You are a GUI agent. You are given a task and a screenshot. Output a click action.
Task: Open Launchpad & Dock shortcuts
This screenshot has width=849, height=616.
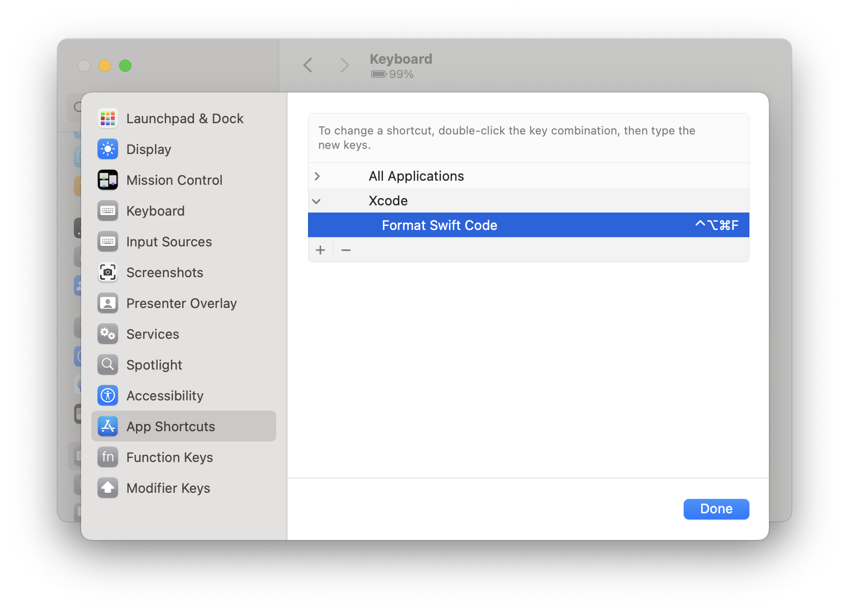pyautogui.click(x=184, y=119)
